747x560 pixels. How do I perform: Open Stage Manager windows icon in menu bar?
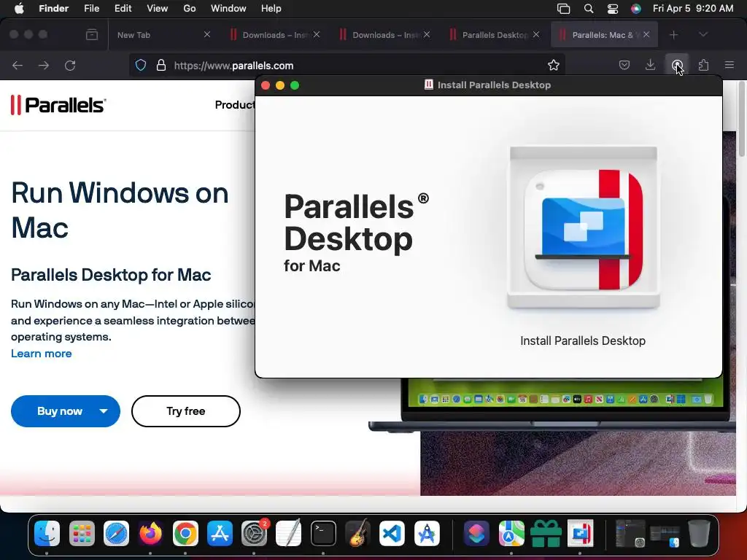pyautogui.click(x=564, y=9)
